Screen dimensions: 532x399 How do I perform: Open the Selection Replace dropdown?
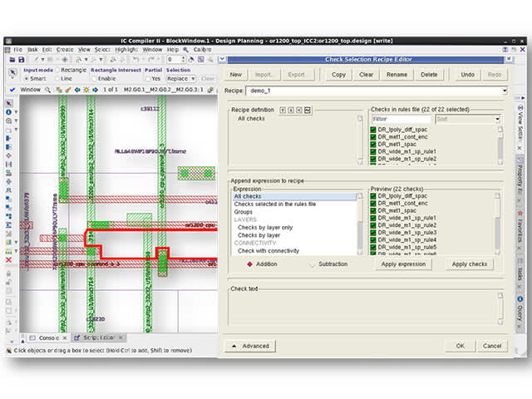pyautogui.click(x=181, y=79)
